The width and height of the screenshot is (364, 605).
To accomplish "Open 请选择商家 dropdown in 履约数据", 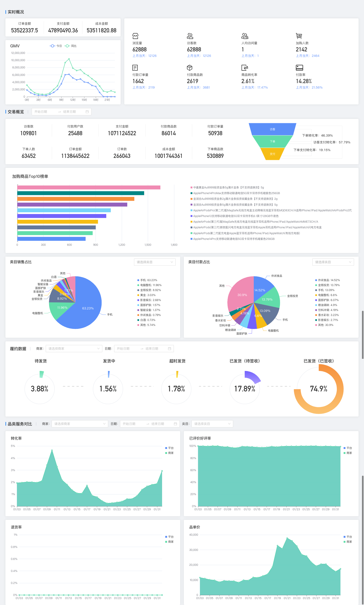I will [74, 349].
